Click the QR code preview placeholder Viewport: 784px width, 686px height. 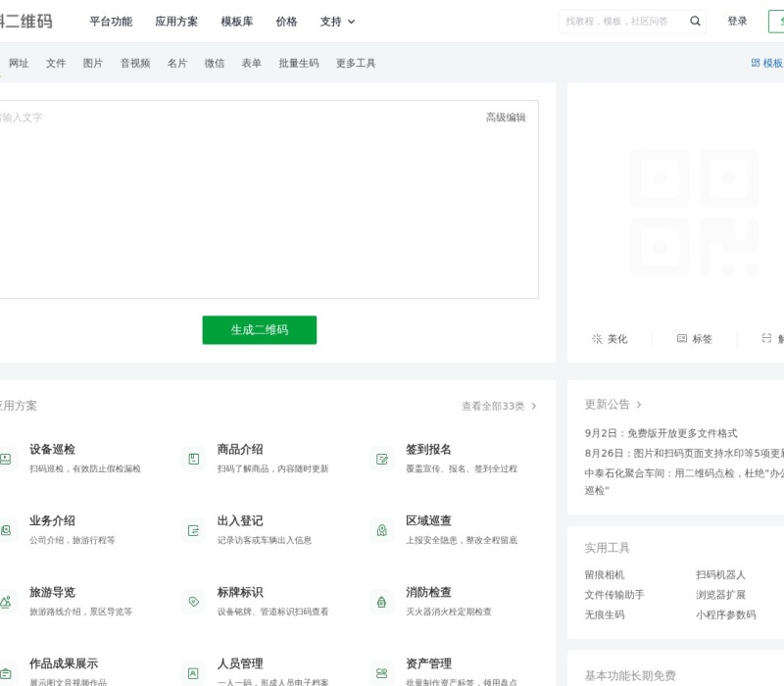tap(694, 213)
